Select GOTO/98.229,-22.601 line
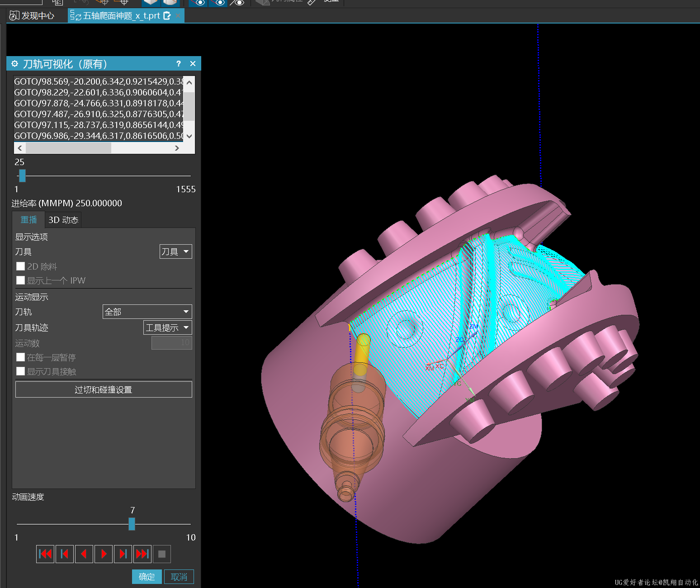 click(x=99, y=92)
